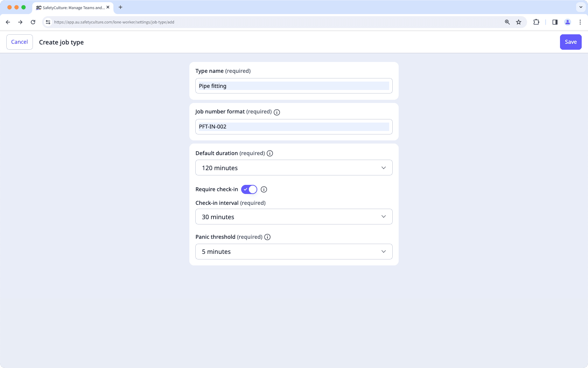Open the browser extensions puzzle icon
This screenshot has height=368, width=588.
536,22
